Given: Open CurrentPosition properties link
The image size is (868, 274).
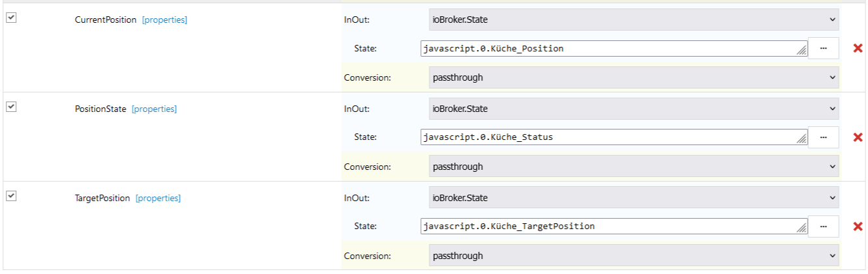Looking at the screenshot, I should tap(164, 20).
